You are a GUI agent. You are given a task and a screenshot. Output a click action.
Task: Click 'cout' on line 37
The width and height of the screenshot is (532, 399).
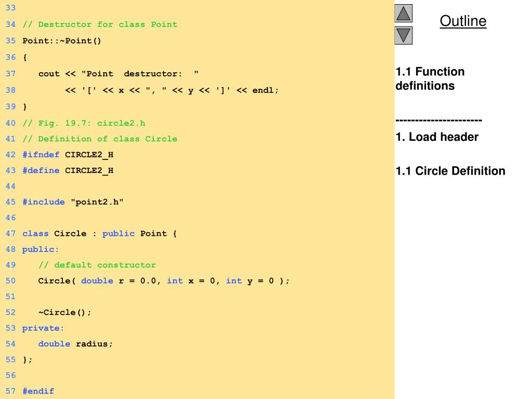[49, 74]
